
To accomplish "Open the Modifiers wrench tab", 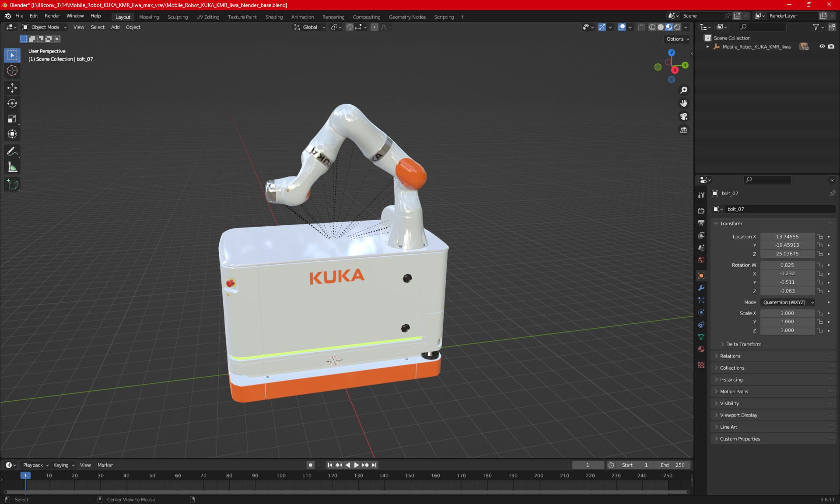I will (701, 288).
